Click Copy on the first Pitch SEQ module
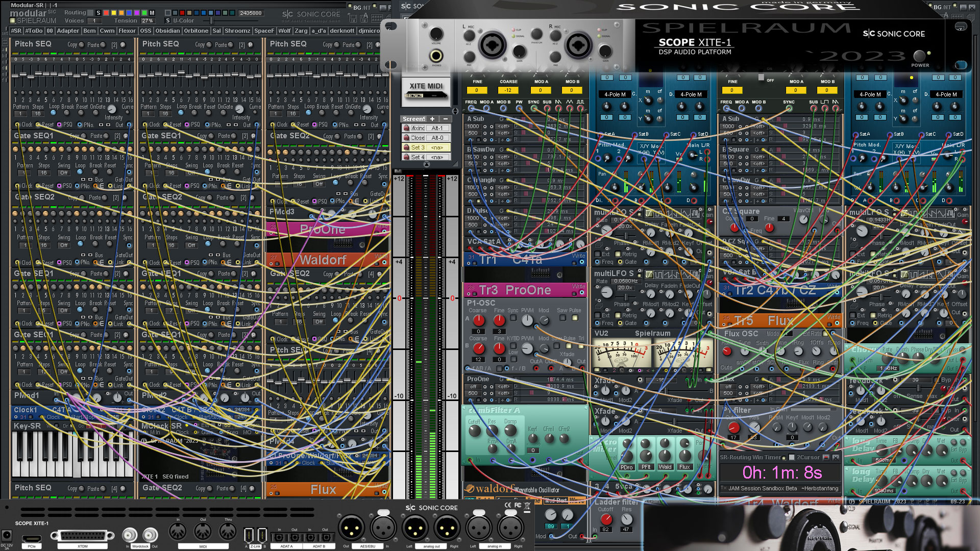The height and width of the screenshot is (551, 980). (x=82, y=45)
